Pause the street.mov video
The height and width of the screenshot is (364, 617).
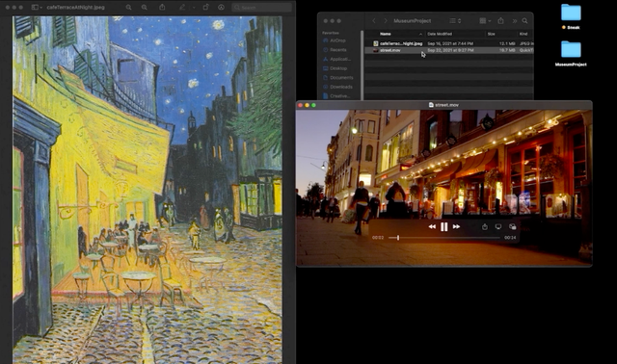click(x=443, y=227)
